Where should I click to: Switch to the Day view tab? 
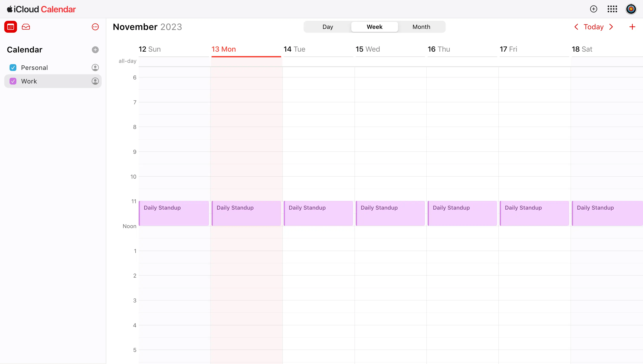[328, 27]
